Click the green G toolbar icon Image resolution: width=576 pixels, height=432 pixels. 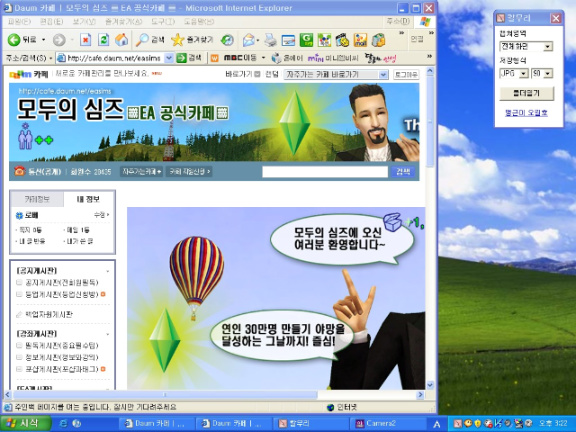306,40
